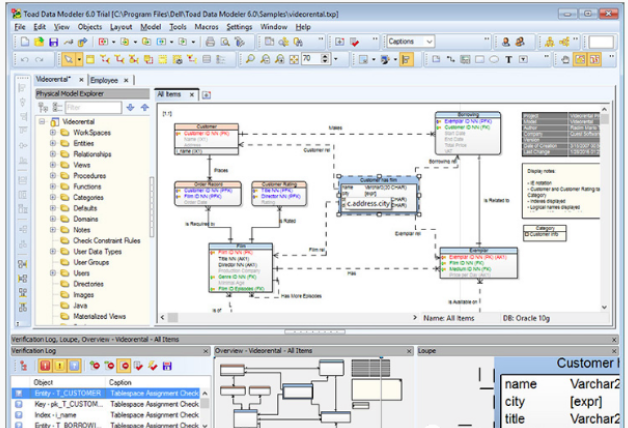Expand the Procedures tree folder
The image size is (628, 428).
[53, 175]
